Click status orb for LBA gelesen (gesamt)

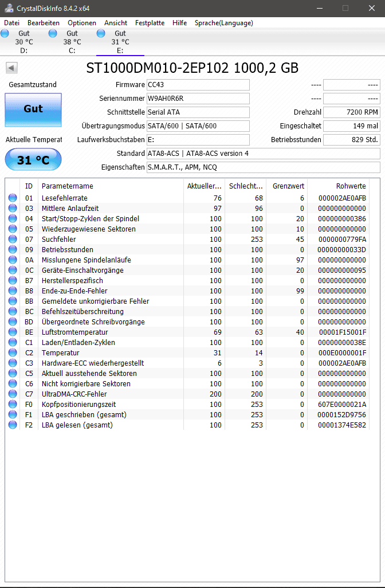coord(13,425)
